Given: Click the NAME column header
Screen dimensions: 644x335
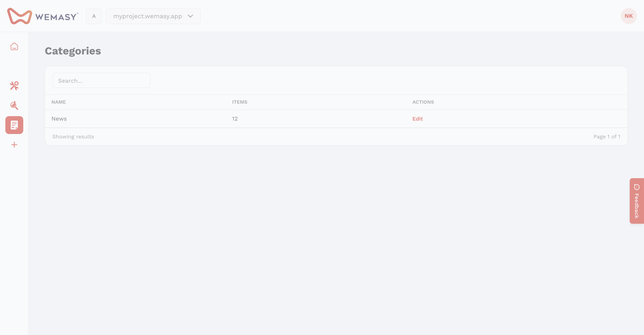Looking at the screenshot, I should pyautogui.click(x=58, y=102).
